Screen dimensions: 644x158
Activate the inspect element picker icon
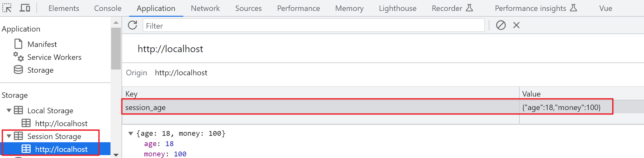pyautogui.click(x=7, y=8)
